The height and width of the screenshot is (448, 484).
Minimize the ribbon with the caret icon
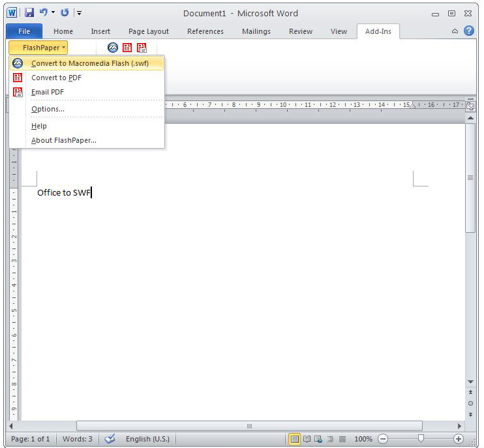tap(455, 31)
